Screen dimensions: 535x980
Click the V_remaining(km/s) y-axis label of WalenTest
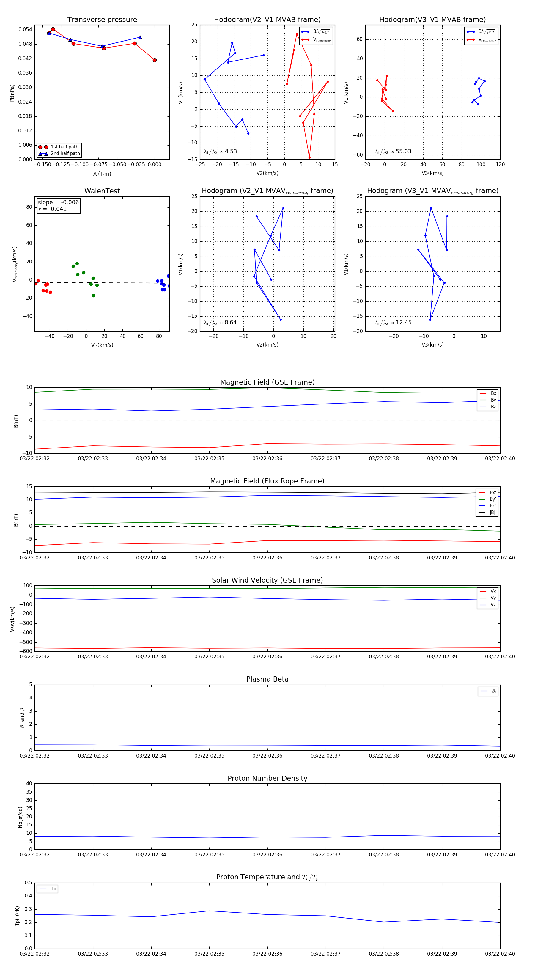(x=15, y=264)
